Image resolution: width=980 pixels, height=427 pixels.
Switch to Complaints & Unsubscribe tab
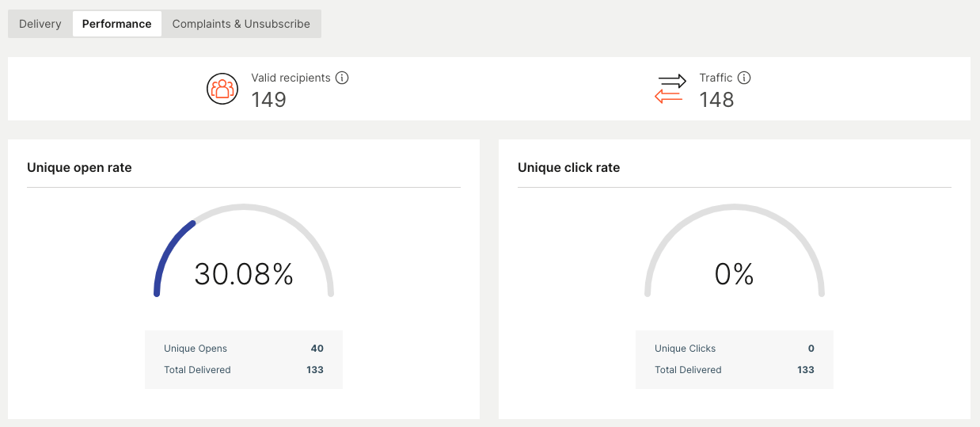241,24
